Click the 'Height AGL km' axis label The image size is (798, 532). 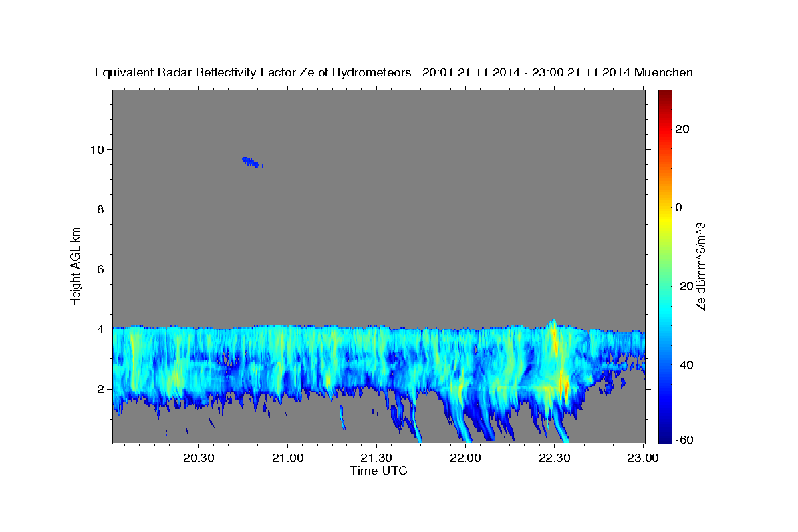pyautogui.click(x=76, y=265)
